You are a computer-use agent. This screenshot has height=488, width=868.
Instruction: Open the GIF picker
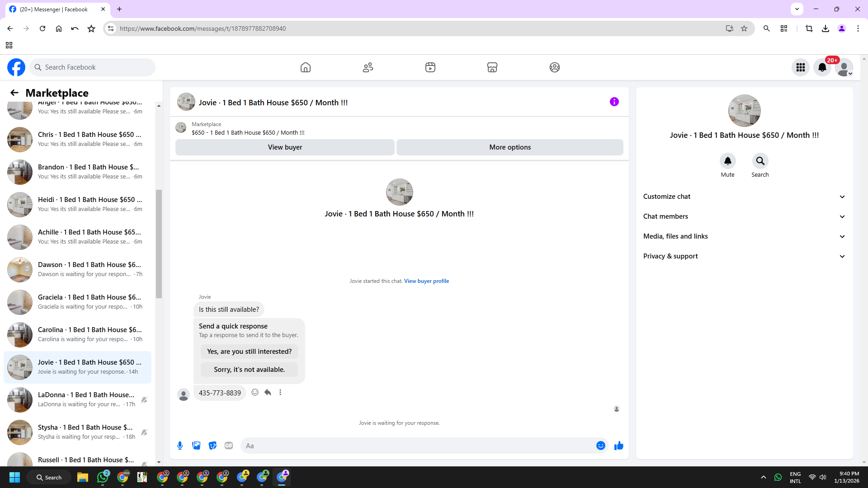tap(229, 446)
